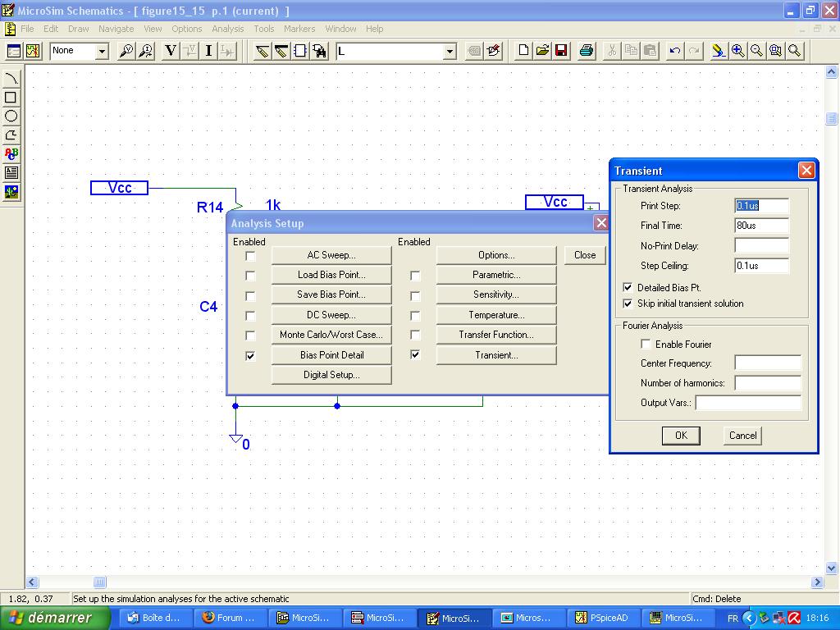The height and width of the screenshot is (630, 840).
Task: Switch to the PSpiceAD taskbar item
Action: click(602, 619)
